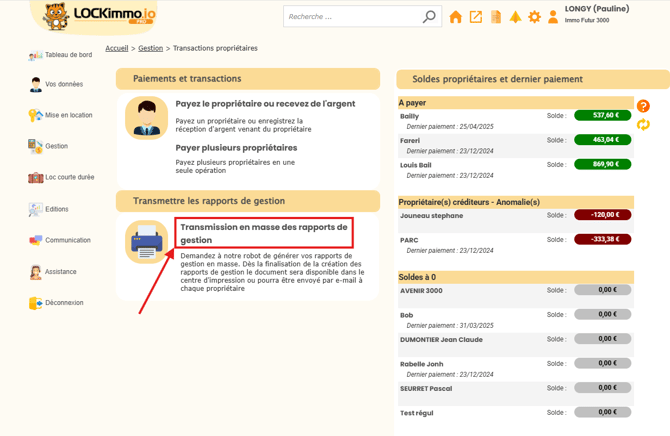Viewport: 670px width, 436px height.
Task: Click the alert pyramid icon in header
Action: (x=515, y=17)
